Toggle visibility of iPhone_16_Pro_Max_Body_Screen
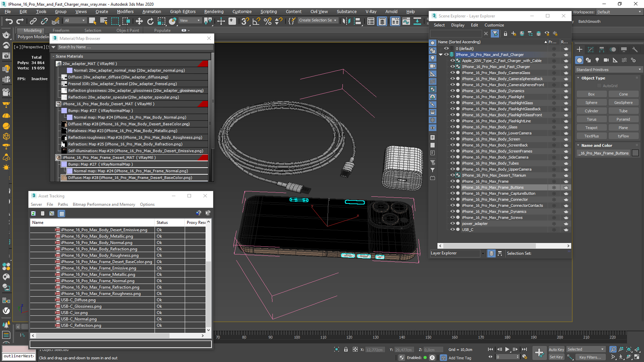This screenshot has height=362, width=644. [452, 139]
